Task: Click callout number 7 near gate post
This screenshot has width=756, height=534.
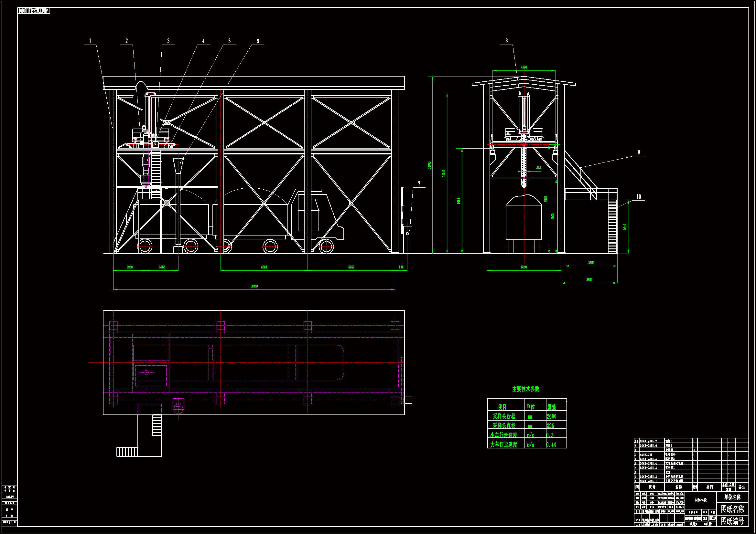Action: tap(419, 184)
